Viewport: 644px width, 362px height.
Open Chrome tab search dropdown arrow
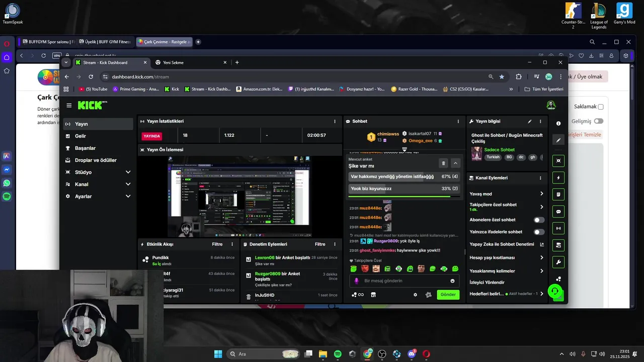pyautogui.click(x=66, y=62)
